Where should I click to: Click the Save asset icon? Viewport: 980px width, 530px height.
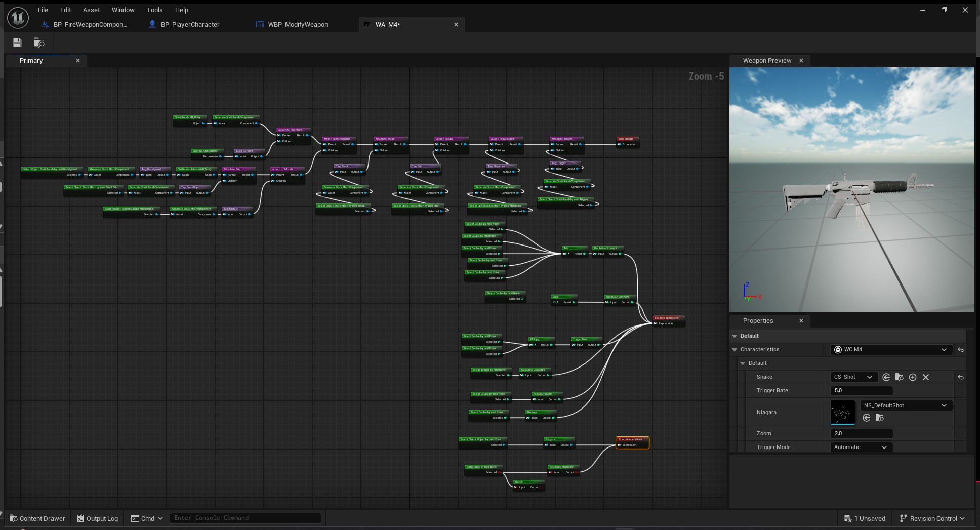tap(17, 43)
